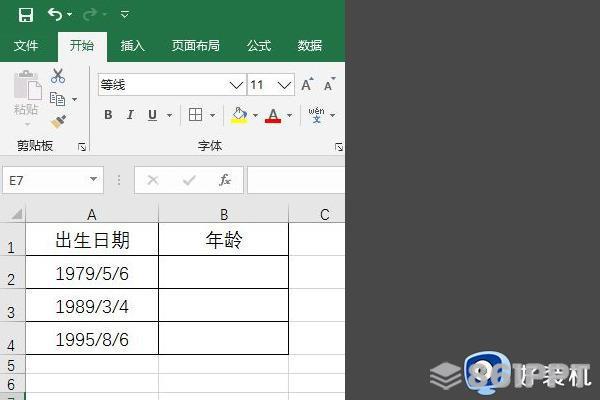Viewport: 600px width, 400px height.
Task: Select column A header
Action: (x=92, y=214)
